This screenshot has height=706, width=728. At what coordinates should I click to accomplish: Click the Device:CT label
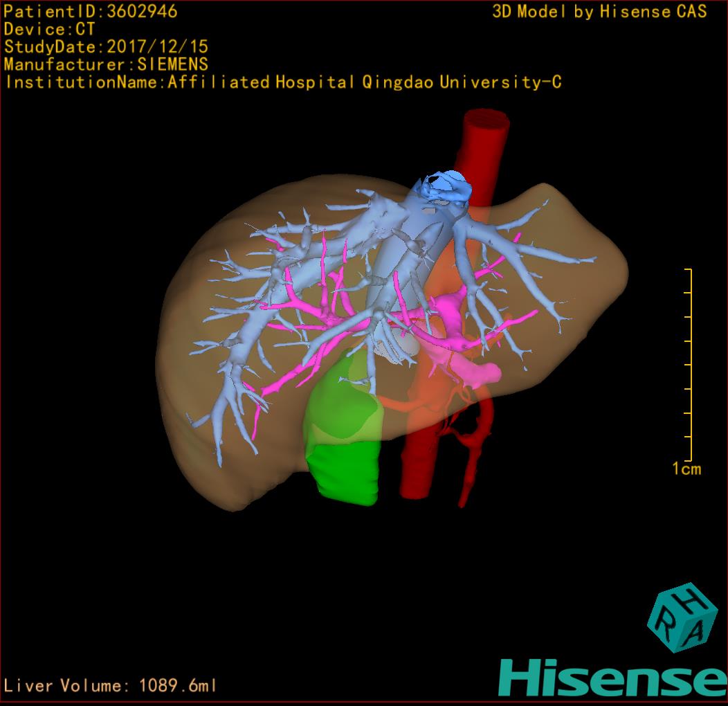pos(49,29)
